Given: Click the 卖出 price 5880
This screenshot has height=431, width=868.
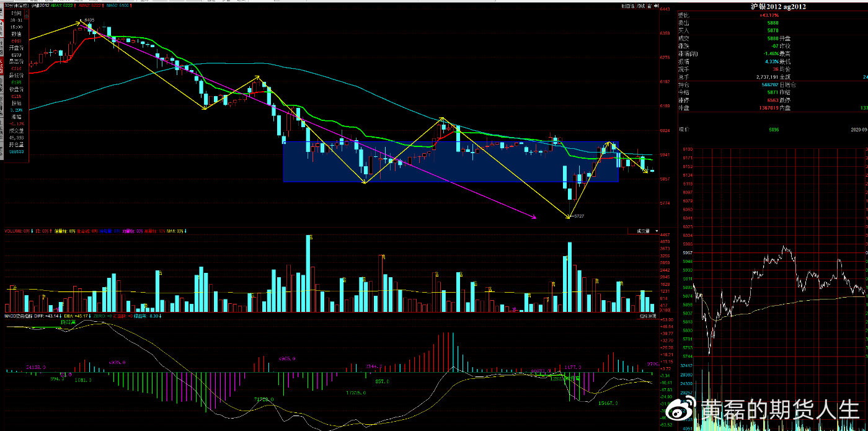Looking at the screenshot, I should pyautogui.click(x=773, y=22).
